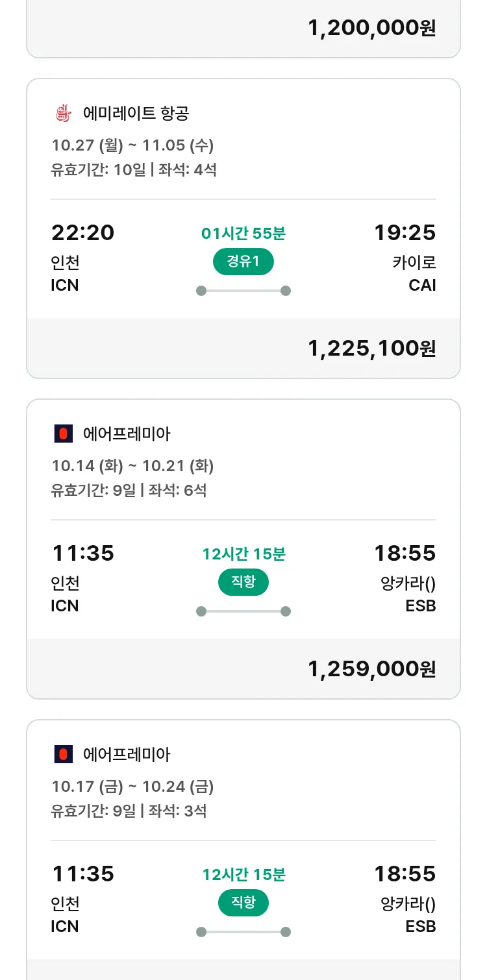Tap the Air Premia logo on the 10.14 flight
Viewport: 487px width, 980px height.
point(63,434)
